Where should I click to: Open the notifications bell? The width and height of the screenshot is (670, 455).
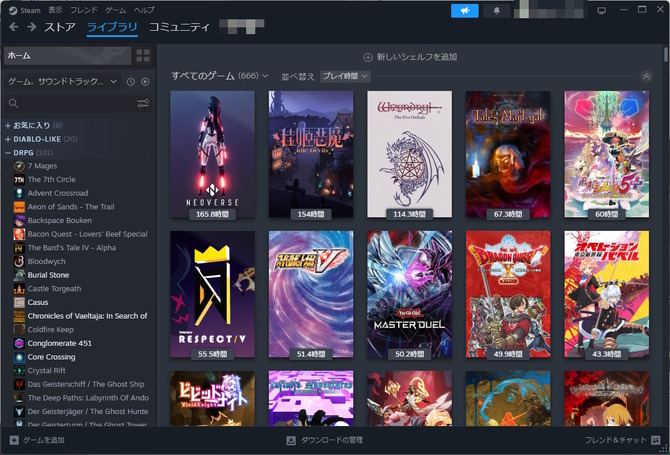coord(497,10)
